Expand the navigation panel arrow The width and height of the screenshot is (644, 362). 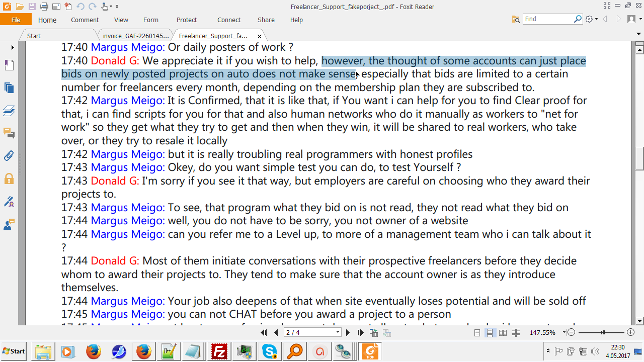pyautogui.click(x=13, y=47)
